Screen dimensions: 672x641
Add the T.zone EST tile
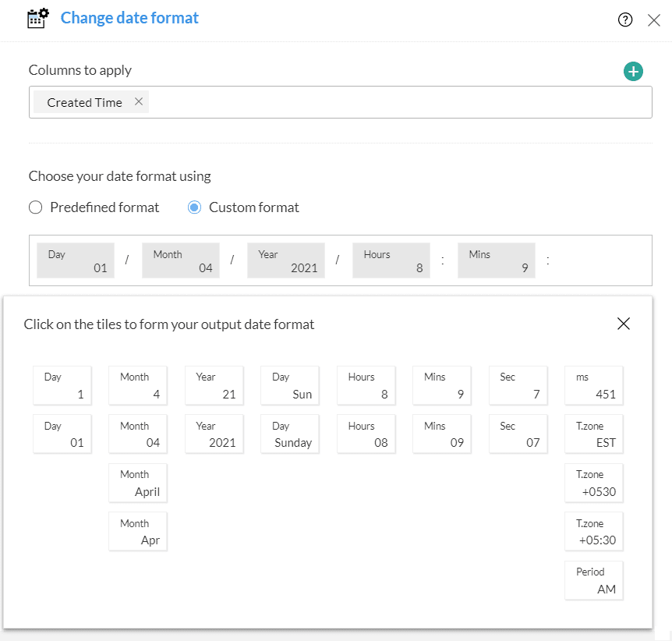tap(594, 434)
